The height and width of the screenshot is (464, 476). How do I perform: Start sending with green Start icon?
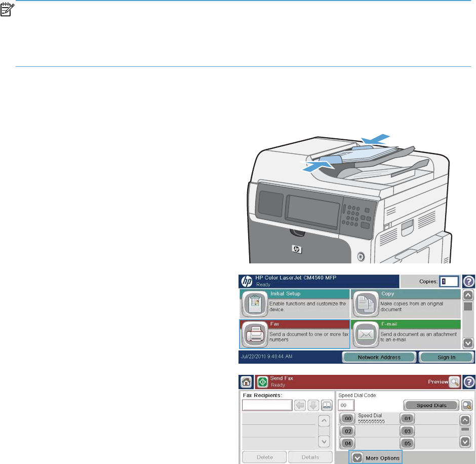coord(263,382)
